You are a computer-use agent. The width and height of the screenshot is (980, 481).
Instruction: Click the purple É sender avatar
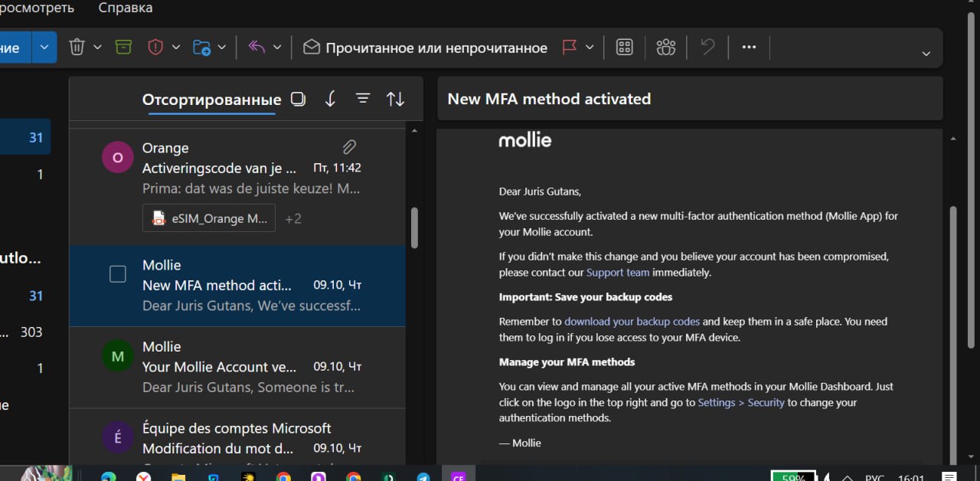117,437
